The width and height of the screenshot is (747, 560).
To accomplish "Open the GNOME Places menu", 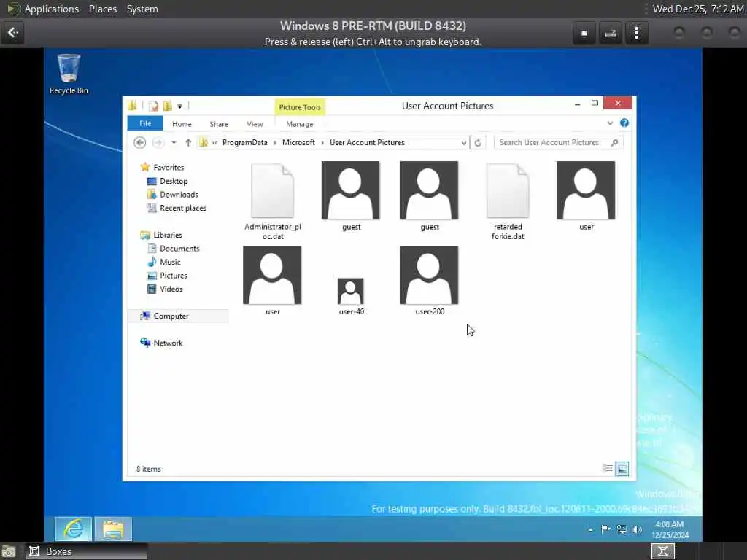I will click(103, 9).
